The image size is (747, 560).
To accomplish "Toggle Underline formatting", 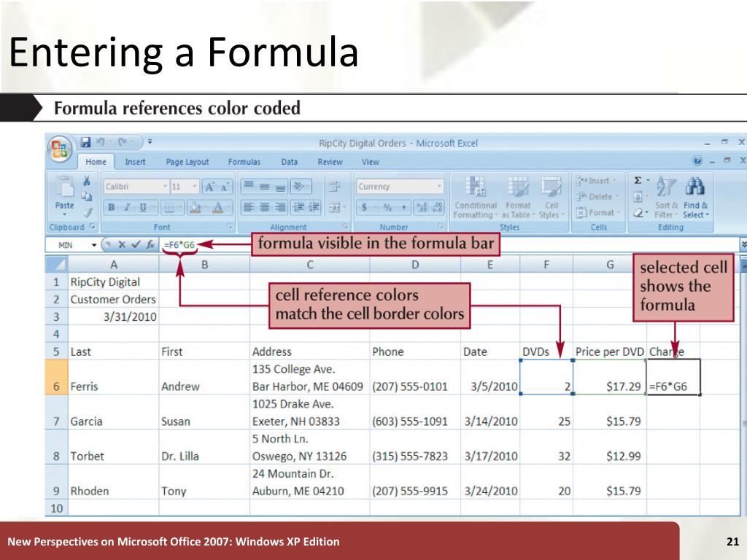I will tap(142, 207).
